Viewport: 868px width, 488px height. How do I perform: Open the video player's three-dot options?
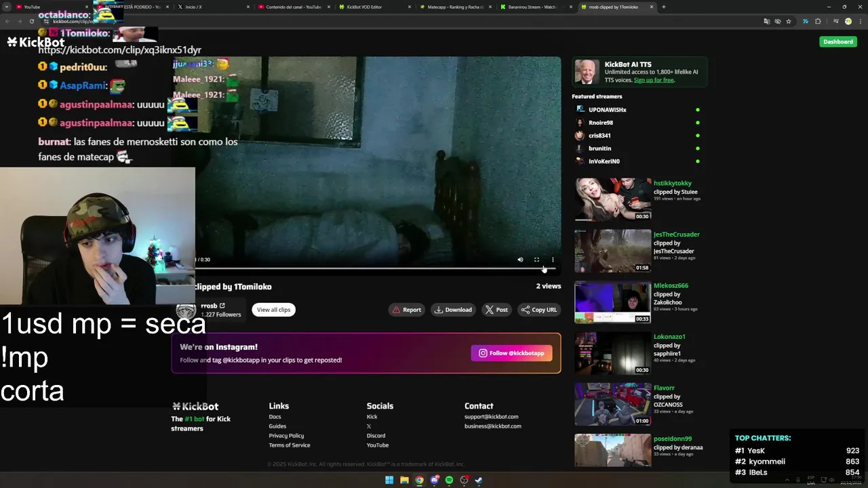coord(553,260)
